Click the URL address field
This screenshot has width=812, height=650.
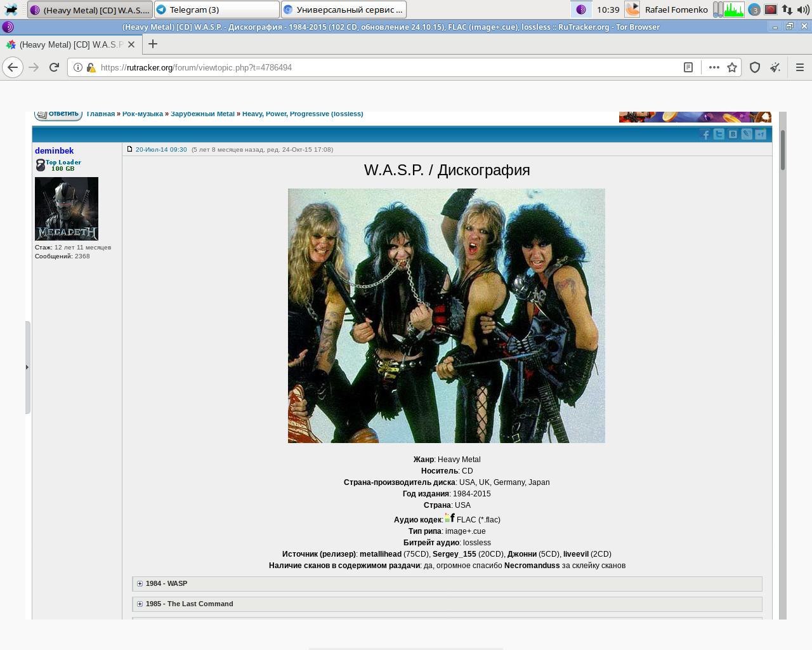coord(387,67)
